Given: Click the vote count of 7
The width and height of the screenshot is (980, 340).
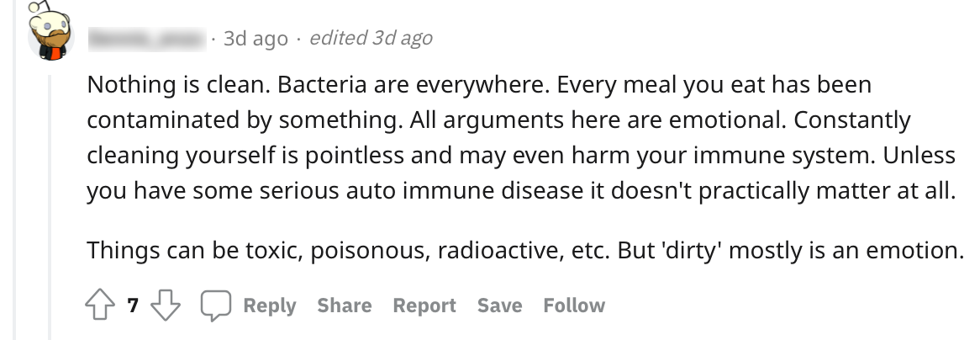Looking at the screenshot, I should [x=133, y=306].
